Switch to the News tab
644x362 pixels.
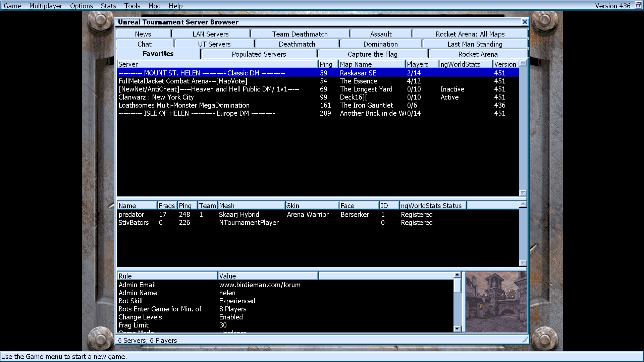click(x=143, y=34)
